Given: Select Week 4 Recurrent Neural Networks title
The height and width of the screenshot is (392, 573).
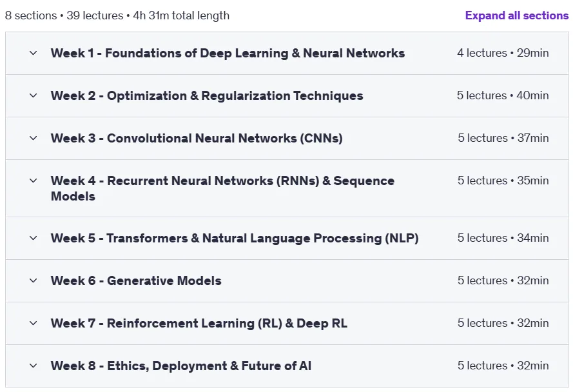Looking at the screenshot, I should pyautogui.click(x=222, y=188).
